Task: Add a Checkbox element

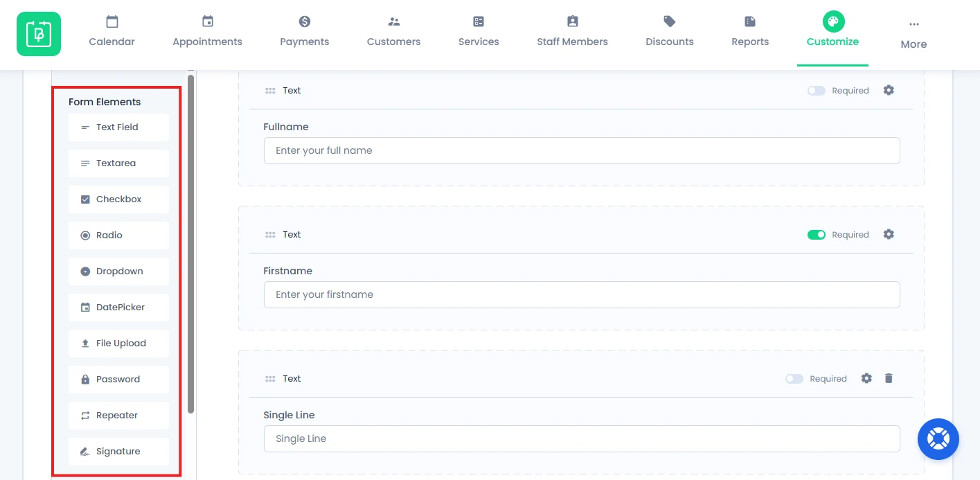Action: 118,199
